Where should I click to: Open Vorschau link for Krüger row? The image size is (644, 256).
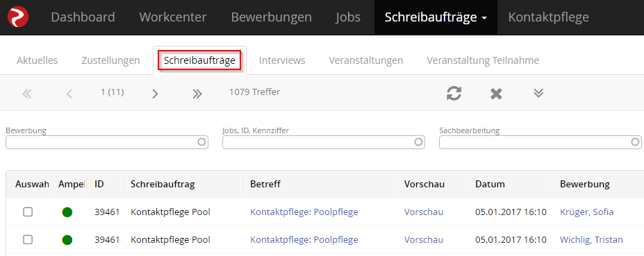point(424,212)
